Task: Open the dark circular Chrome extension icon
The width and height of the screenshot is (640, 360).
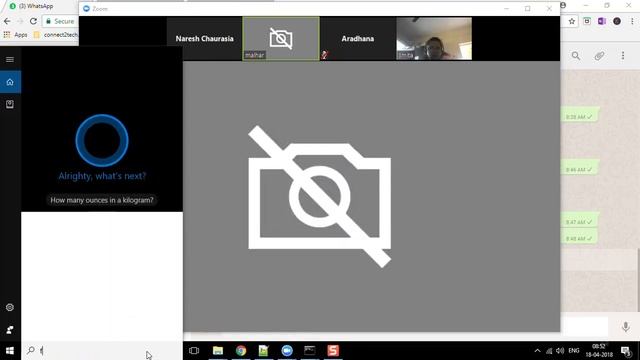Action: click(617, 21)
